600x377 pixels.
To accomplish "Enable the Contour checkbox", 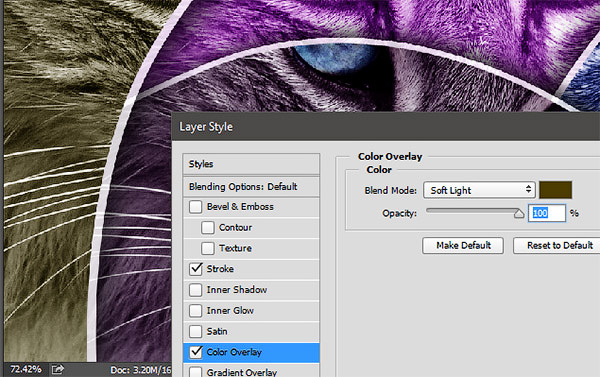I will click(x=208, y=228).
